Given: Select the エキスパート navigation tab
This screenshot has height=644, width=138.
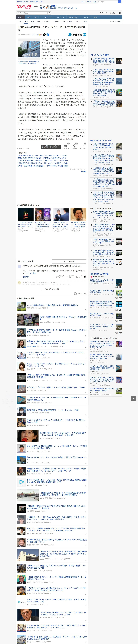Looking at the screenshot, I should click(48, 17).
